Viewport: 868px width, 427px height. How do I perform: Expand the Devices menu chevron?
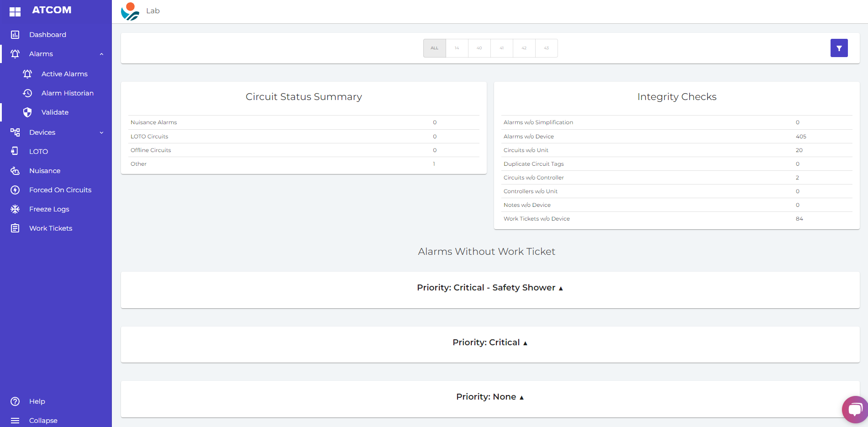pyautogui.click(x=101, y=132)
